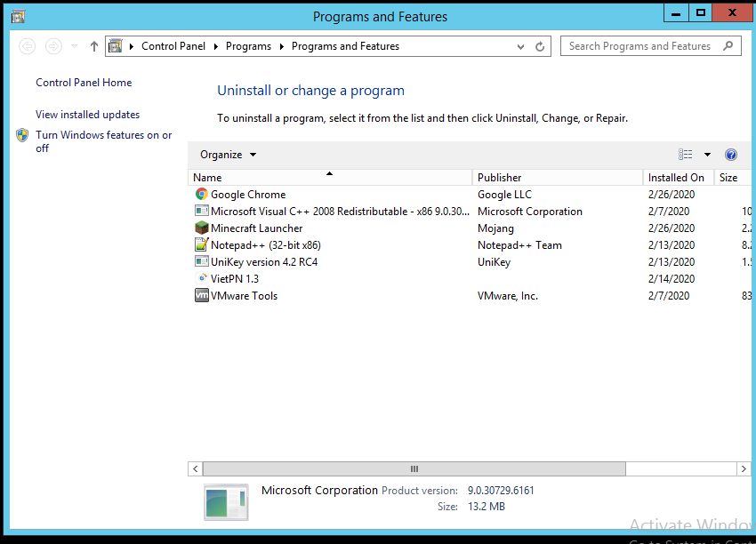756x544 pixels.
Task: Click the Microsoft Visual C++ installer icon
Action: pyautogui.click(x=202, y=211)
